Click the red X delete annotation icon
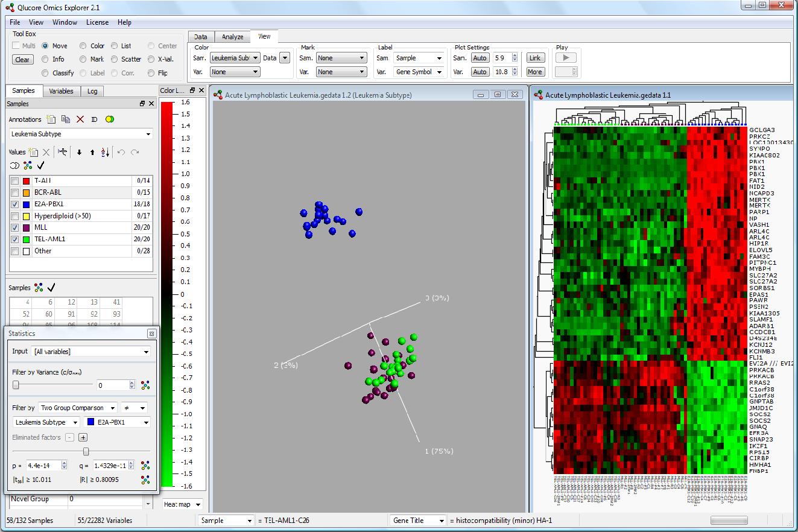Screen dimensions: 798x532 80,119
